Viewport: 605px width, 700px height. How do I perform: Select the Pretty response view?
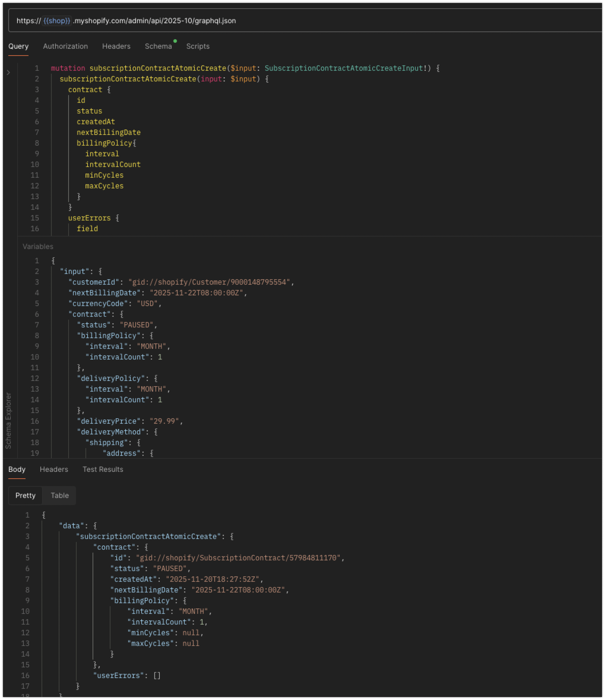25,495
